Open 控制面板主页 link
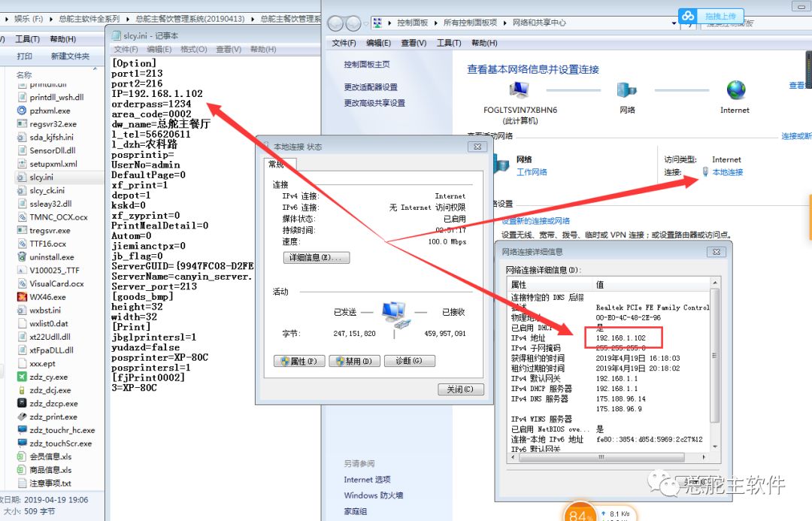Viewport: 812px width, 521px height. 367,64
